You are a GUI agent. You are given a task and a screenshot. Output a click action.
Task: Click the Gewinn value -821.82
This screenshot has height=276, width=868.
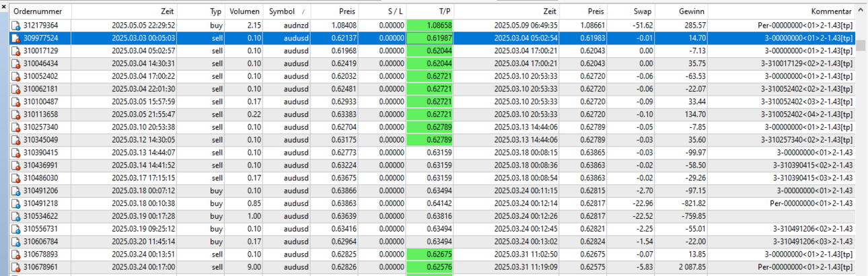pyautogui.click(x=692, y=203)
